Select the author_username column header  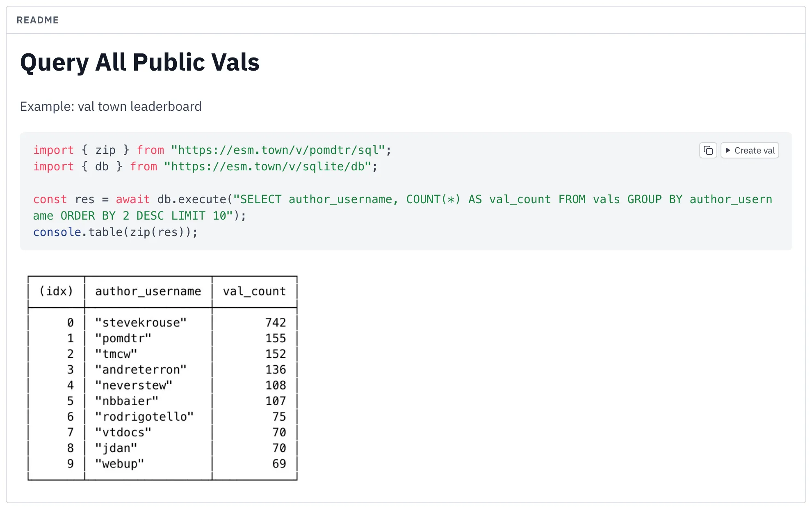pos(148,291)
